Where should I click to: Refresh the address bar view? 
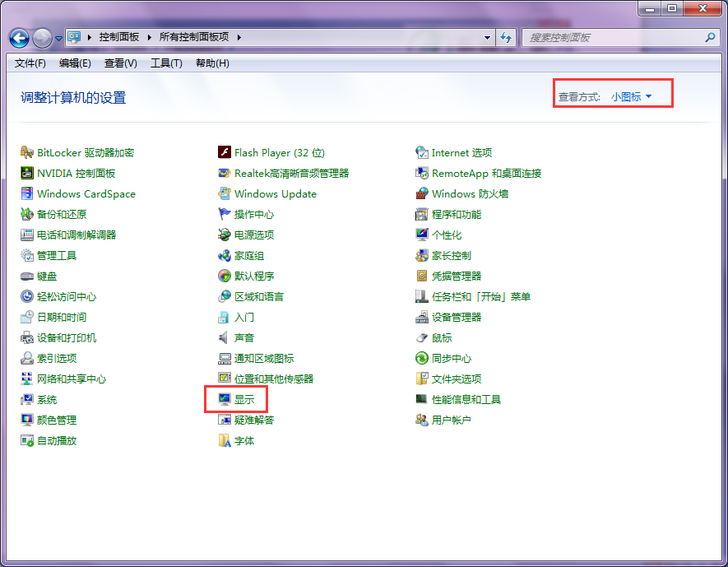pos(506,38)
